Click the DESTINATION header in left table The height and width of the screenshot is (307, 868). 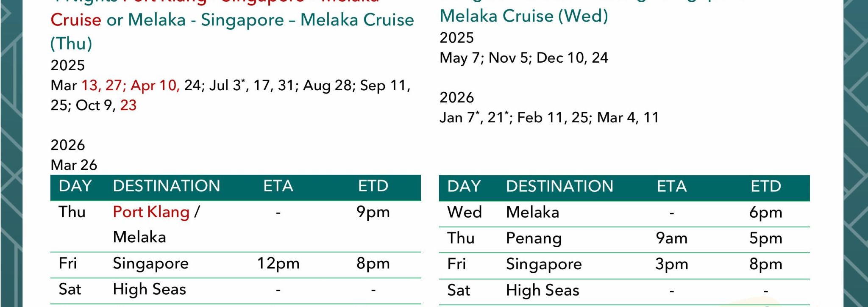pyautogui.click(x=166, y=186)
